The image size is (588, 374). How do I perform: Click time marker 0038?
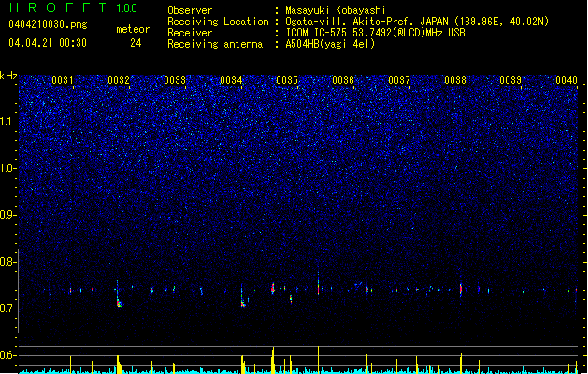pyautogui.click(x=455, y=80)
